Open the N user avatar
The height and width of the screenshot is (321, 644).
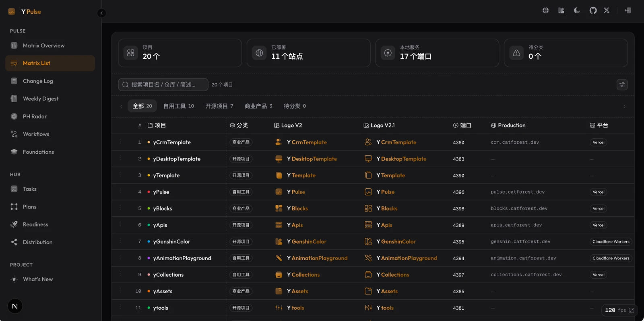coord(15,306)
